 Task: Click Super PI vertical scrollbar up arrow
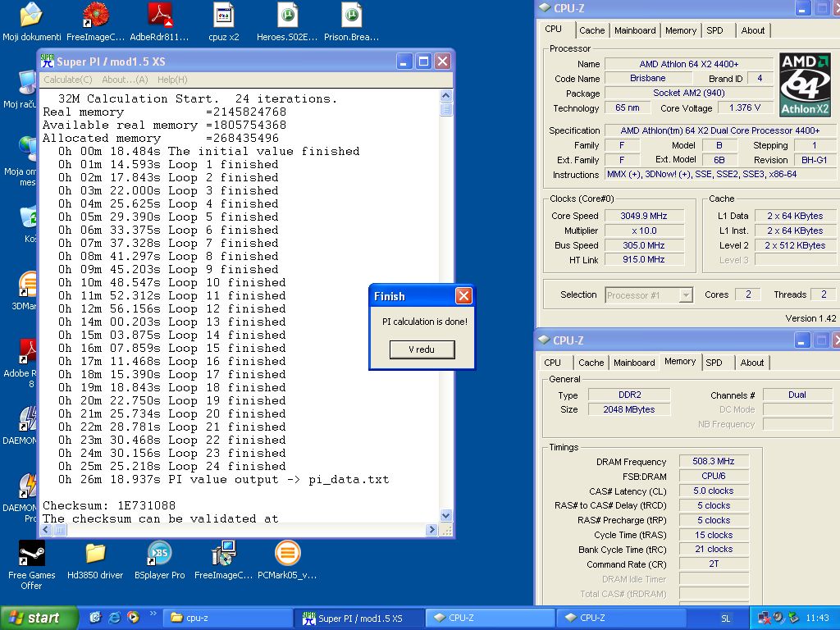(445, 96)
